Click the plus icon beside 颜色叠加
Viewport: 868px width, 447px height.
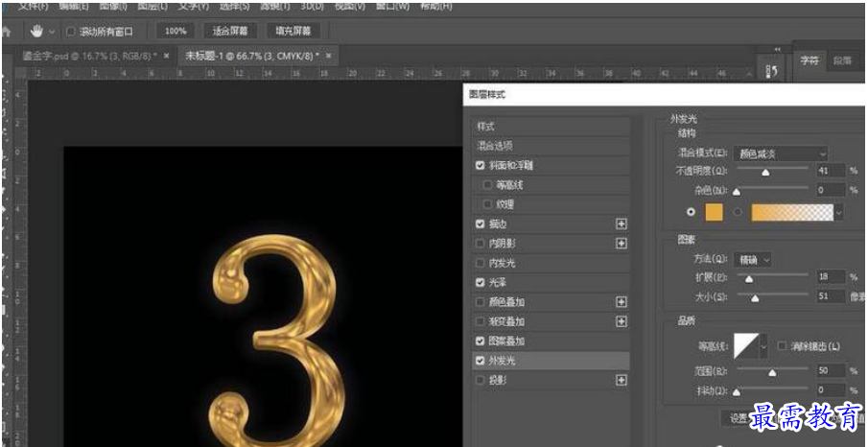click(x=622, y=302)
